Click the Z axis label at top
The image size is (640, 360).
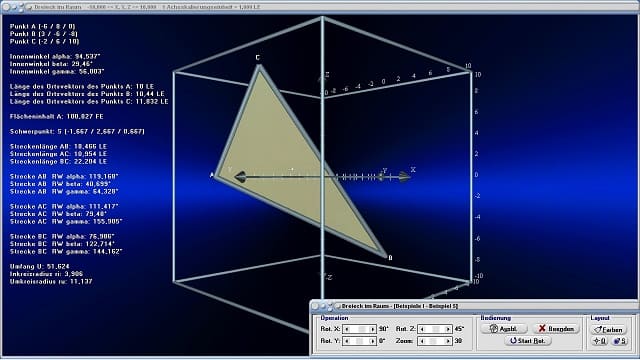coord(327,75)
